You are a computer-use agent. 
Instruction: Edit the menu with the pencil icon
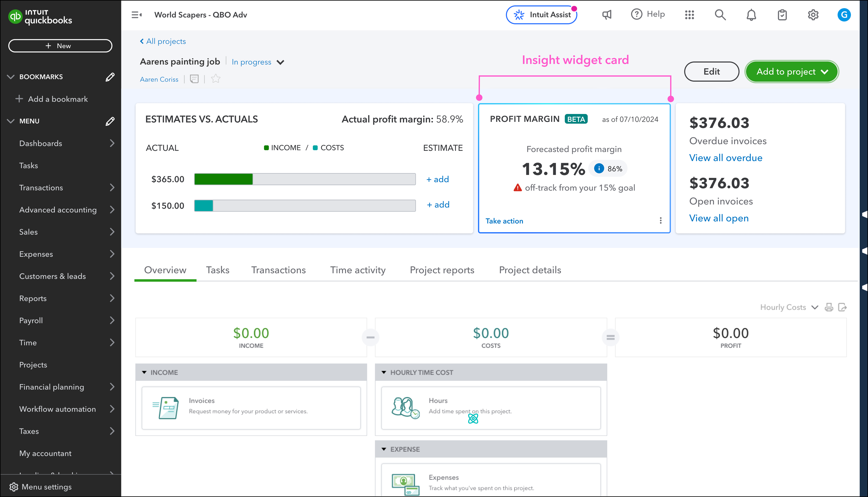pyautogui.click(x=110, y=121)
